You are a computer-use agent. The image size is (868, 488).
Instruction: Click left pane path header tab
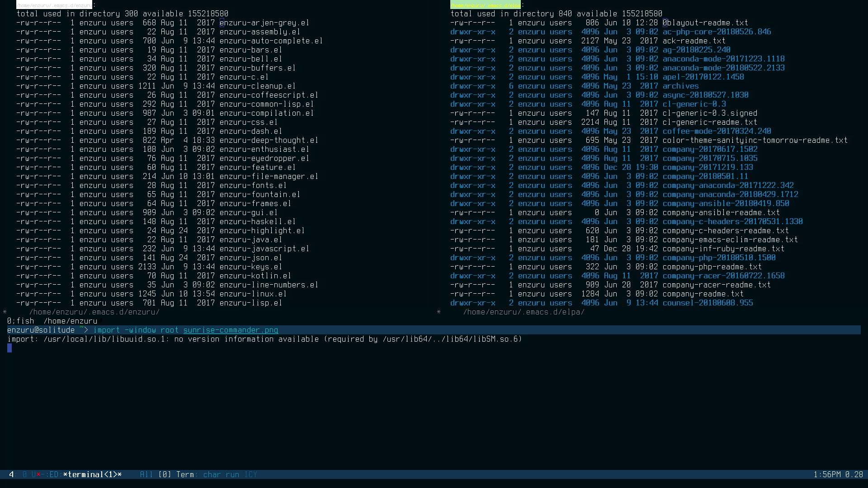pyautogui.click(x=54, y=5)
